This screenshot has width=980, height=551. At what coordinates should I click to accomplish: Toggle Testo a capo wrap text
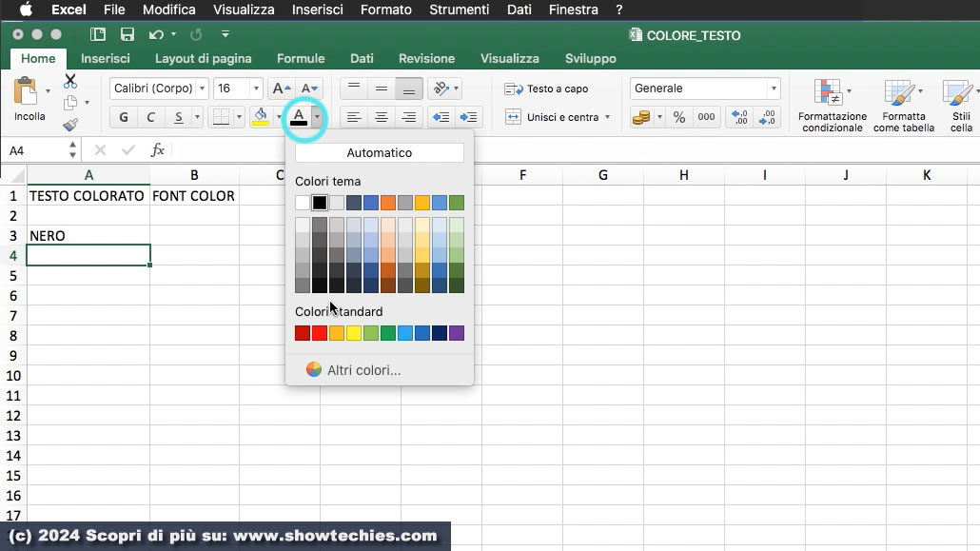[546, 89]
